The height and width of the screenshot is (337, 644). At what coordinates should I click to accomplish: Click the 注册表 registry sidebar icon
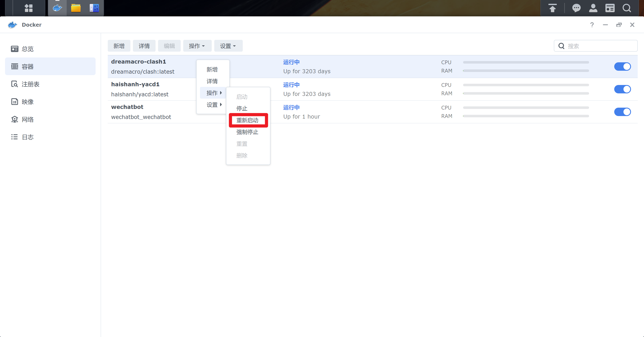14,84
